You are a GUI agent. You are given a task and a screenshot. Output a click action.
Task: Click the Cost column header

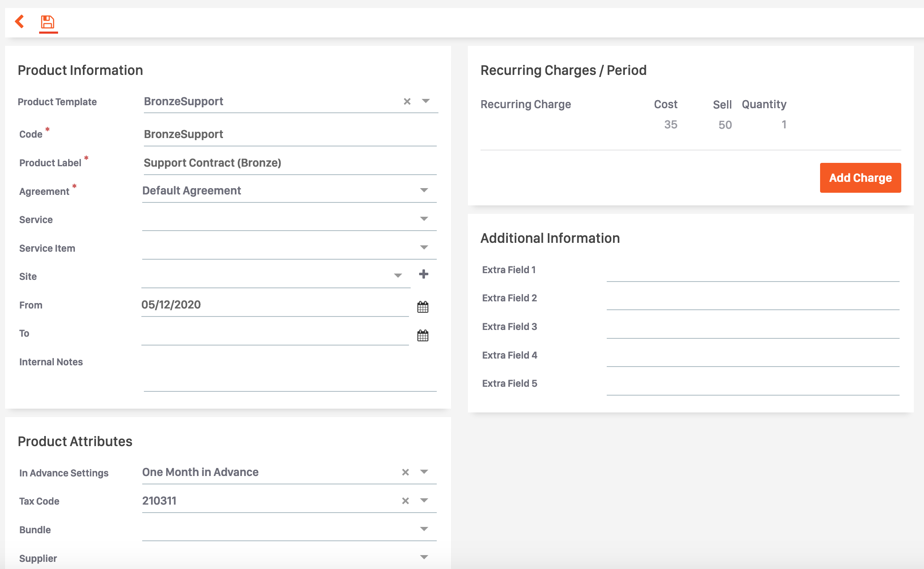[666, 104]
